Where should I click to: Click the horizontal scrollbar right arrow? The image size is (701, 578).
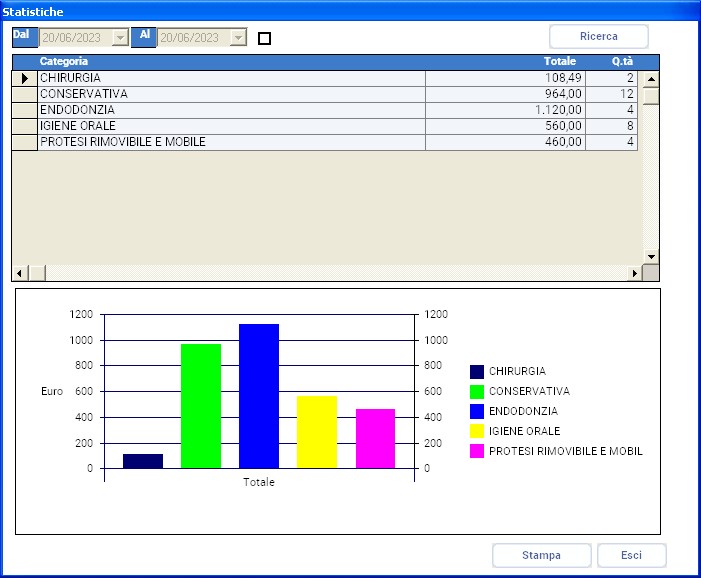click(634, 273)
